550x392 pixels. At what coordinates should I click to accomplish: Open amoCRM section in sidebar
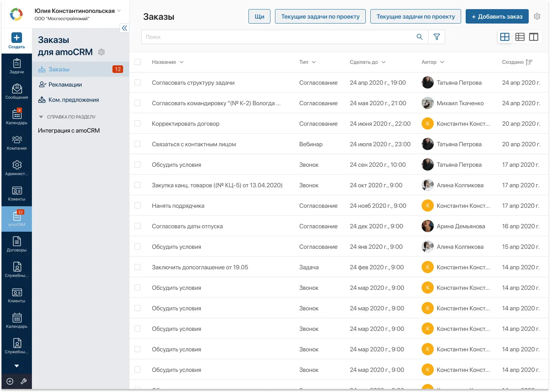[x=17, y=219]
